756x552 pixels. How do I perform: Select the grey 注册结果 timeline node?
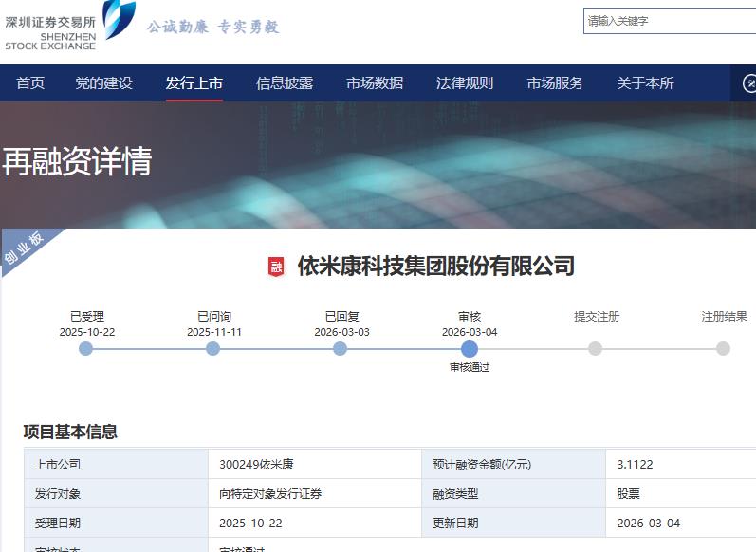coord(723,348)
